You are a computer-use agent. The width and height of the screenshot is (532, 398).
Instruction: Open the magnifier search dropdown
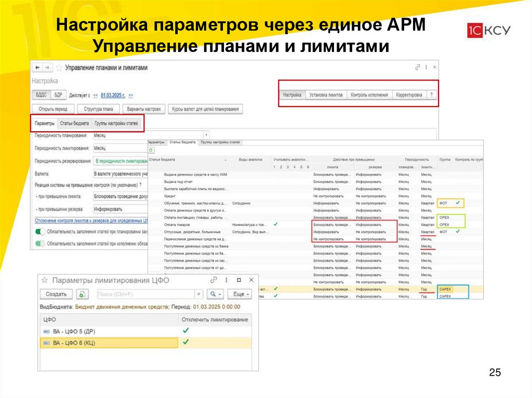215,294
